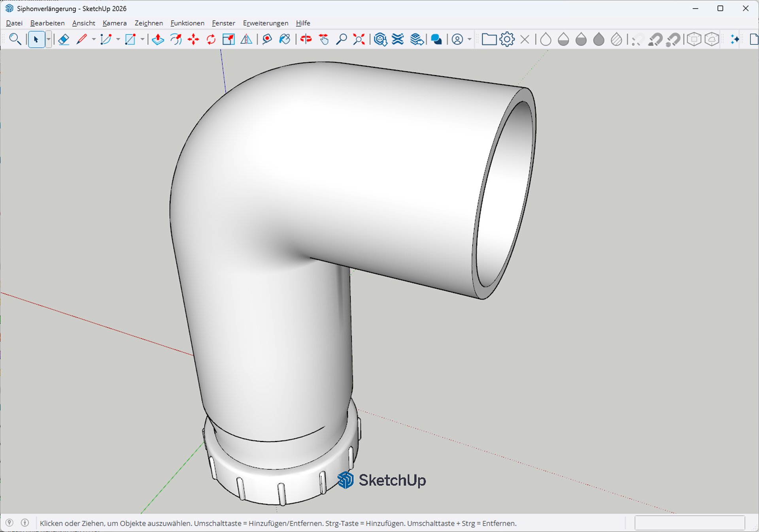759x532 pixels.
Task: Click the magnet with globe icon
Action: coord(673,39)
